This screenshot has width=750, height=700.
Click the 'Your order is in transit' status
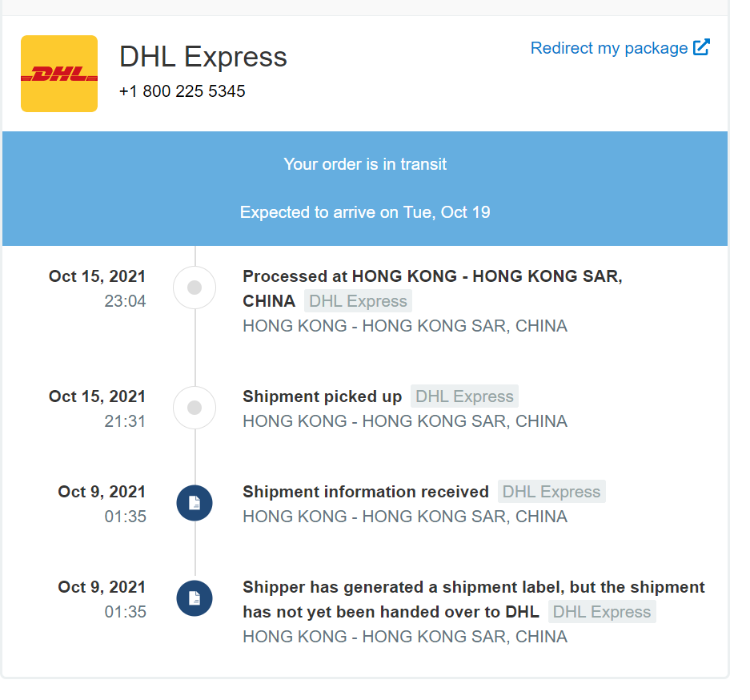365,164
